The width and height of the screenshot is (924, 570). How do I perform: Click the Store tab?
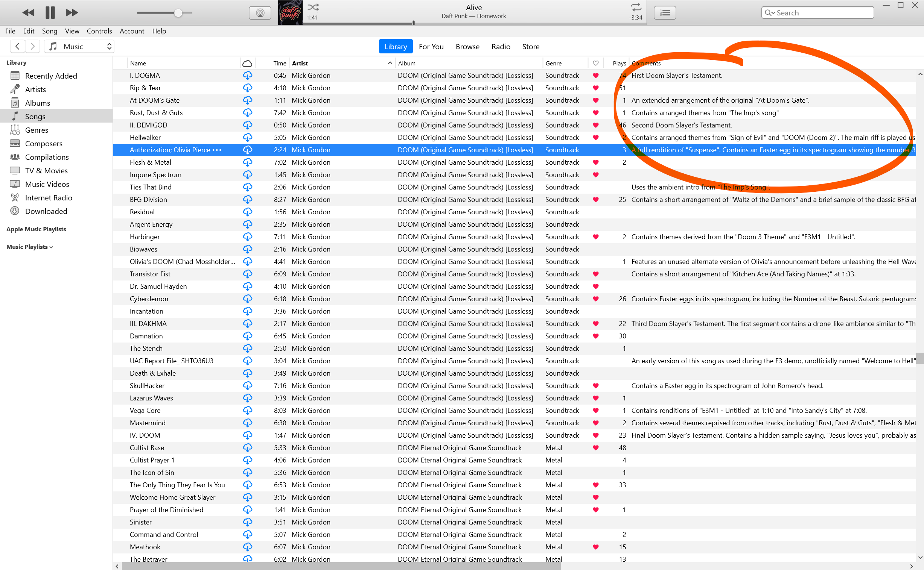pyautogui.click(x=530, y=47)
